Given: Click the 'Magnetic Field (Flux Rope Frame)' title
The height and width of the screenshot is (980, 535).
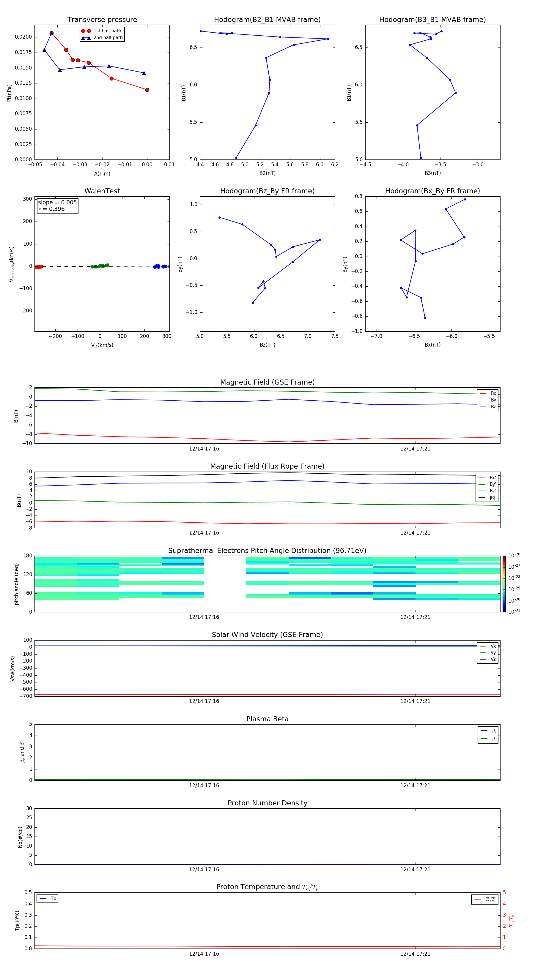Looking at the screenshot, I should pyautogui.click(x=267, y=467).
